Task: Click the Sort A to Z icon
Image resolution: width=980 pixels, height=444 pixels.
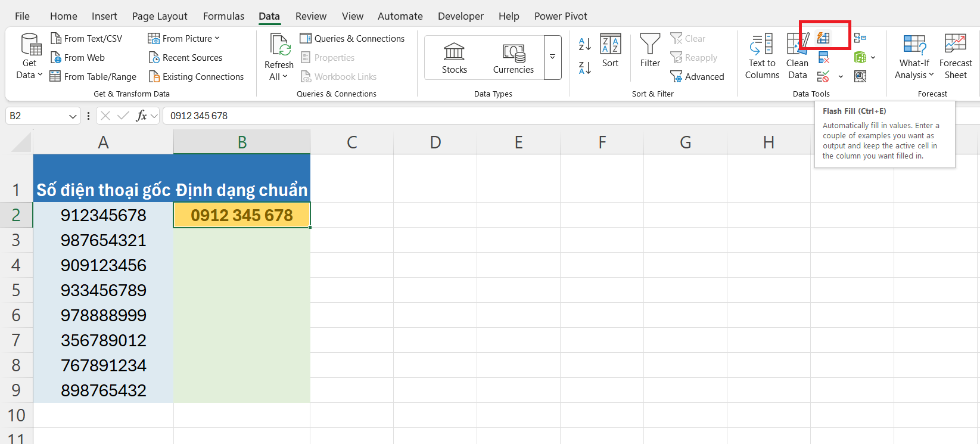Action: pyautogui.click(x=585, y=44)
